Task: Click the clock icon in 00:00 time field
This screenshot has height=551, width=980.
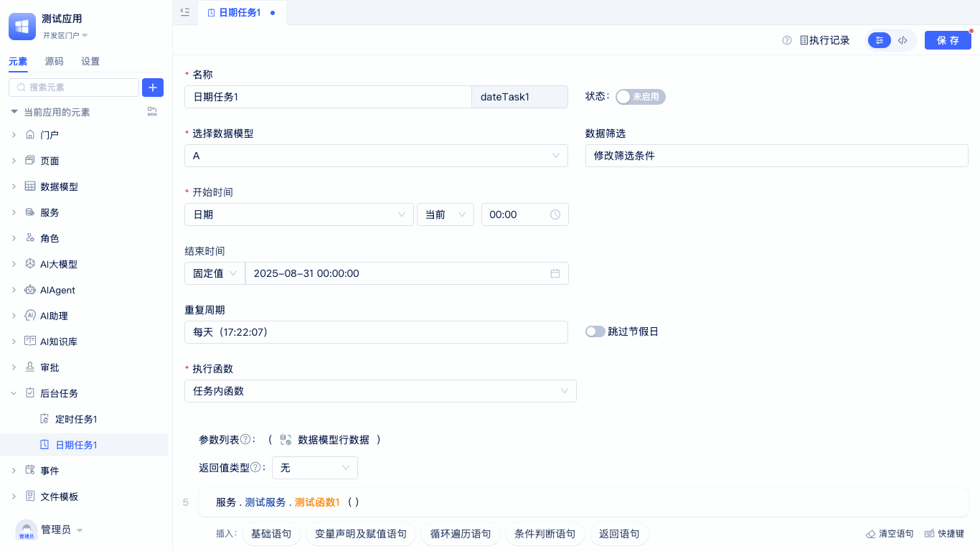Action: pyautogui.click(x=555, y=215)
